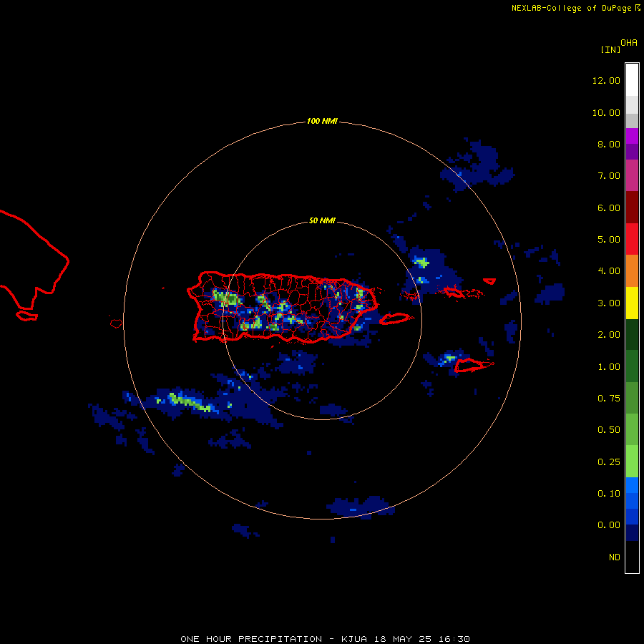Click the 12.00 legend value
Screen dimensions: 644x644
coord(606,80)
